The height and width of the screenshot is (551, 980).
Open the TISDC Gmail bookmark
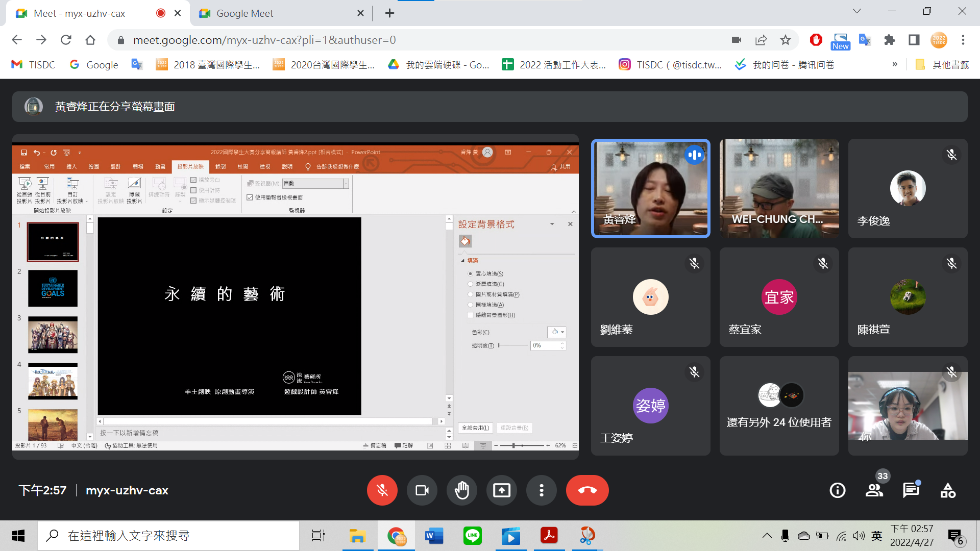coord(34,65)
